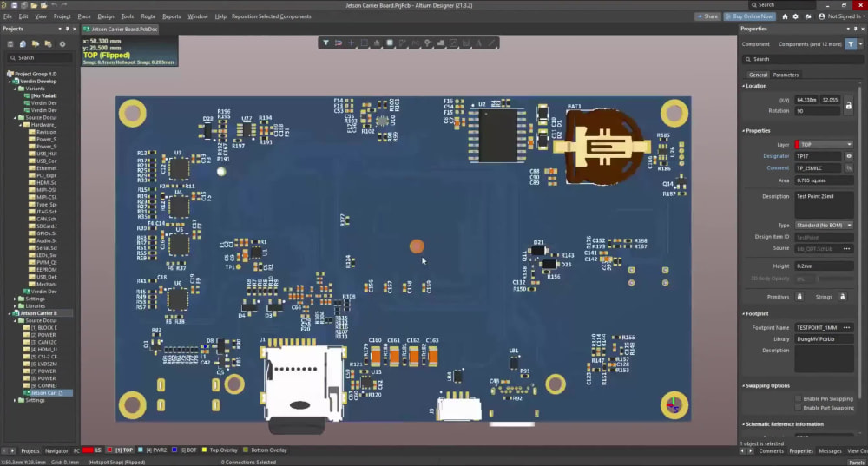This screenshot has height=466, width=868.
Task: Choose the selection rectangle tool icon
Action: pyautogui.click(x=365, y=43)
